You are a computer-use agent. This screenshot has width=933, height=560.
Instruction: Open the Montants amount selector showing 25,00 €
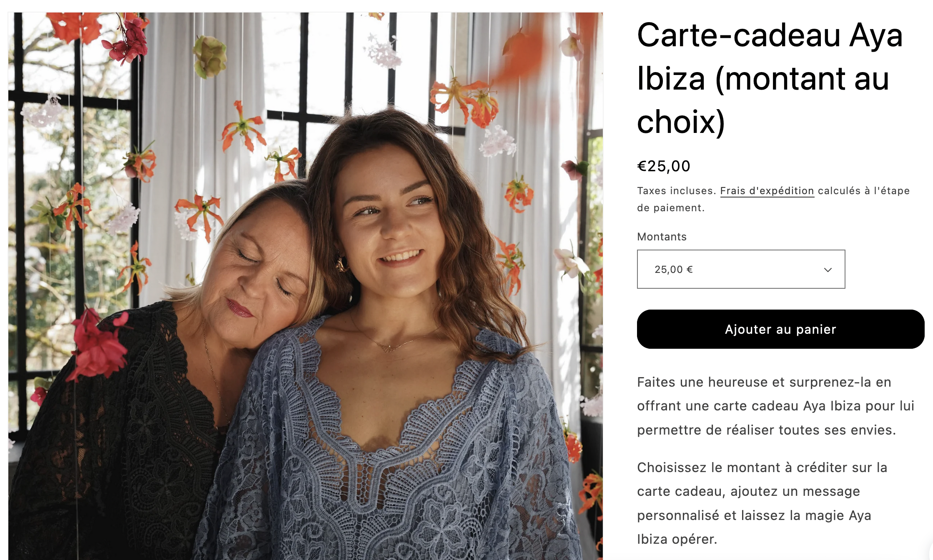pyautogui.click(x=741, y=269)
